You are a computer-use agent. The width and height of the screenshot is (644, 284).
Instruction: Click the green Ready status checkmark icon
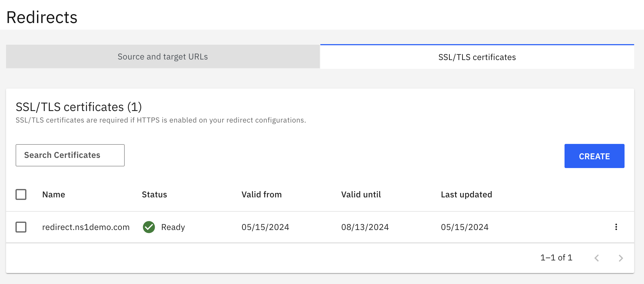tap(149, 227)
